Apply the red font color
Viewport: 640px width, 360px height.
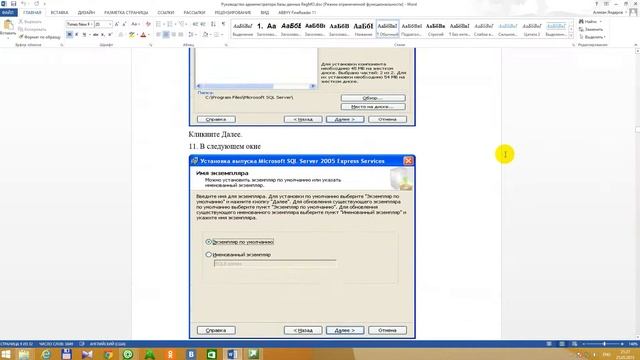143,35
